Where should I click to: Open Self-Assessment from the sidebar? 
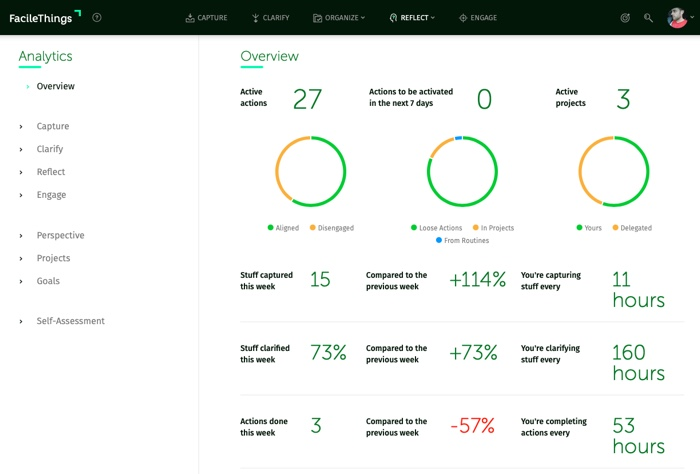point(70,321)
